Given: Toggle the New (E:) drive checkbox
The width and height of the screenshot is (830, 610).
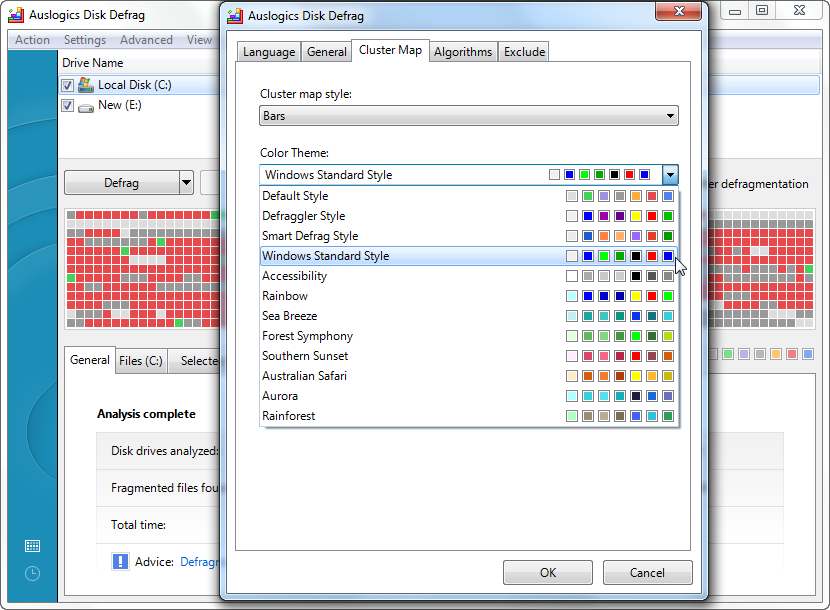Looking at the screenshot, I should tap(67, 105).
